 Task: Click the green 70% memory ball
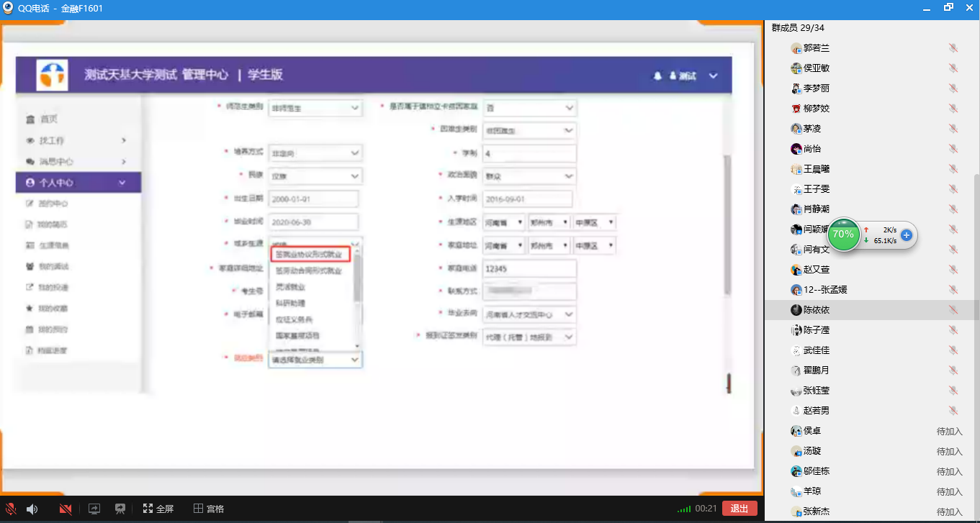[x=843, y=235]
